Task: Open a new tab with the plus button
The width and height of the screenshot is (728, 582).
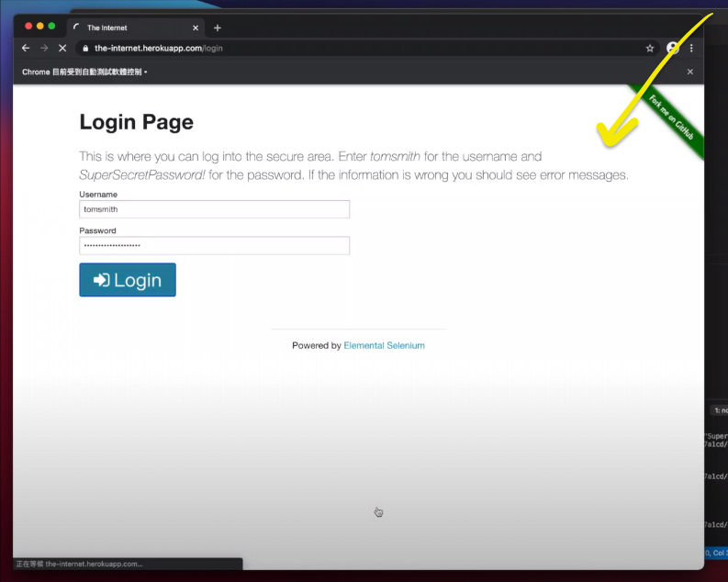Action: (218, 28)
